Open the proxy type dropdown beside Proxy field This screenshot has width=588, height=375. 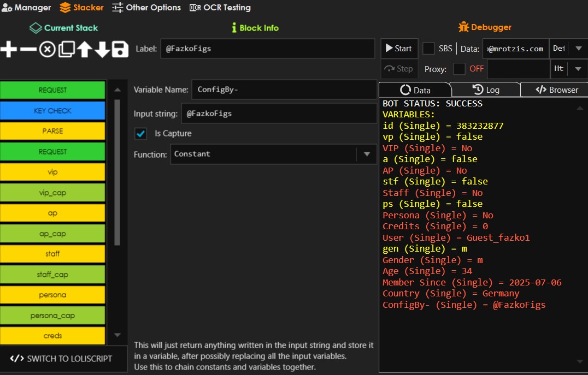(578, 69)
